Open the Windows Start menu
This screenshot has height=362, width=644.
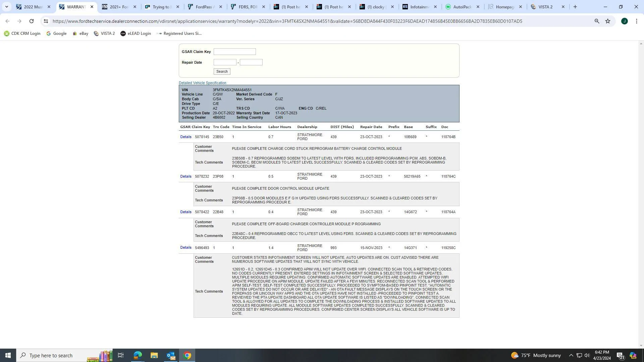pyautogui.click(x=8, y=355)
